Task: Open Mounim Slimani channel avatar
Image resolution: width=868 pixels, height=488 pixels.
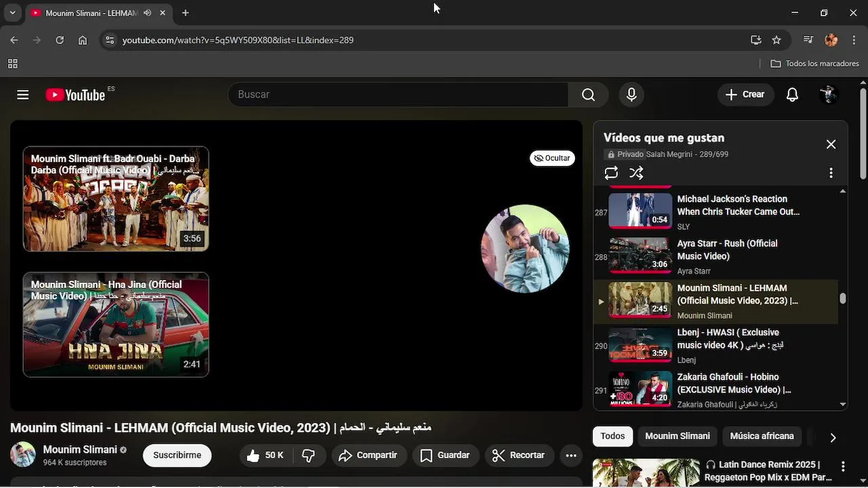Action: [22, 455]
